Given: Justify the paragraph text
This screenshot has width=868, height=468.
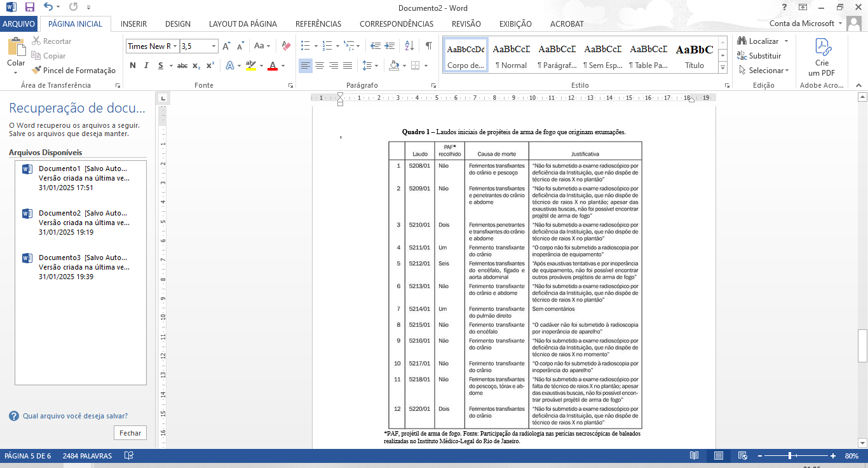Looking at the screenshot, I should coord(348,65).
